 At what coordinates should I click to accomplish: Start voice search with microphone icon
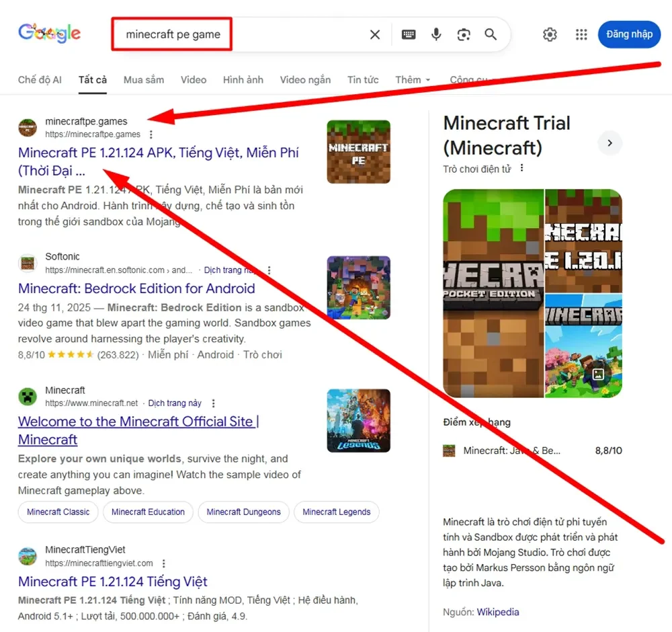click(x=436, y=34)
